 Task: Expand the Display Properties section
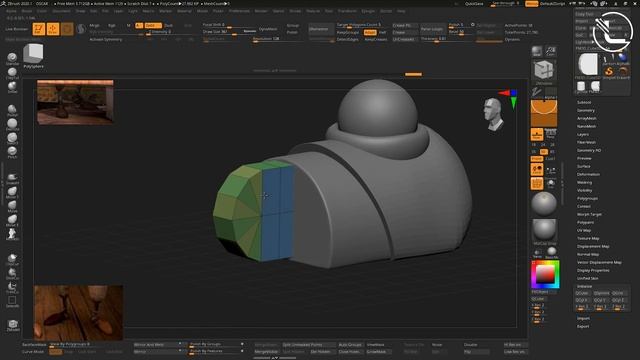593,270
